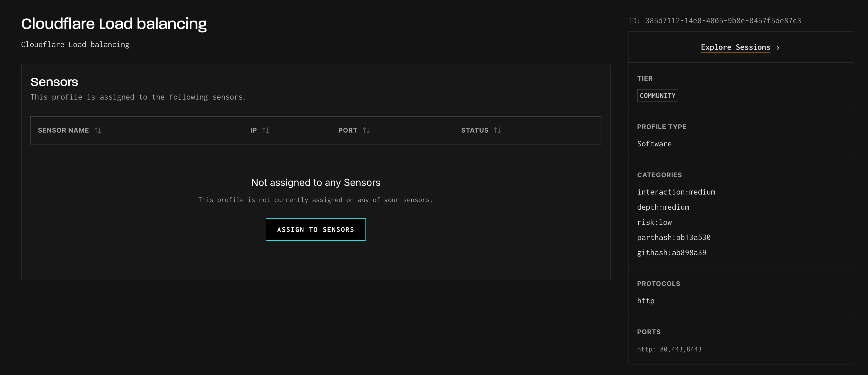868x375 pixels.
Task: Click the STATUS column header label
Action: click(474, 130)
